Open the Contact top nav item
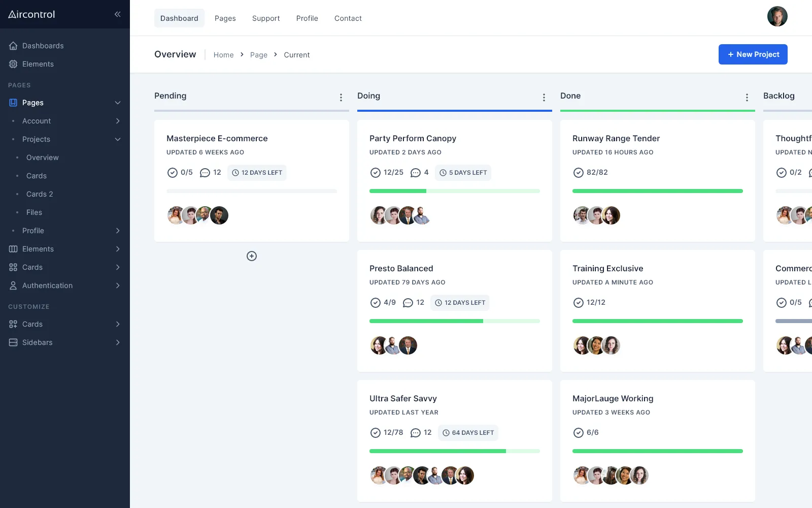 (348, 18)
